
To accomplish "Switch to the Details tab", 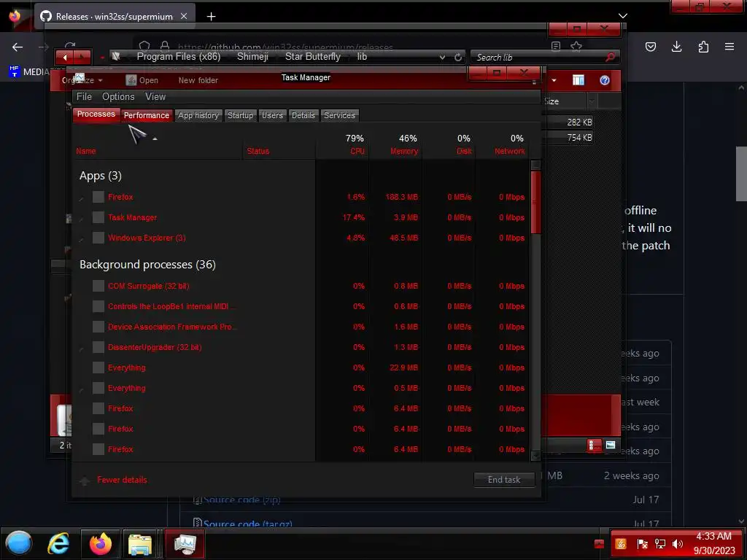I will click(303, 115).
